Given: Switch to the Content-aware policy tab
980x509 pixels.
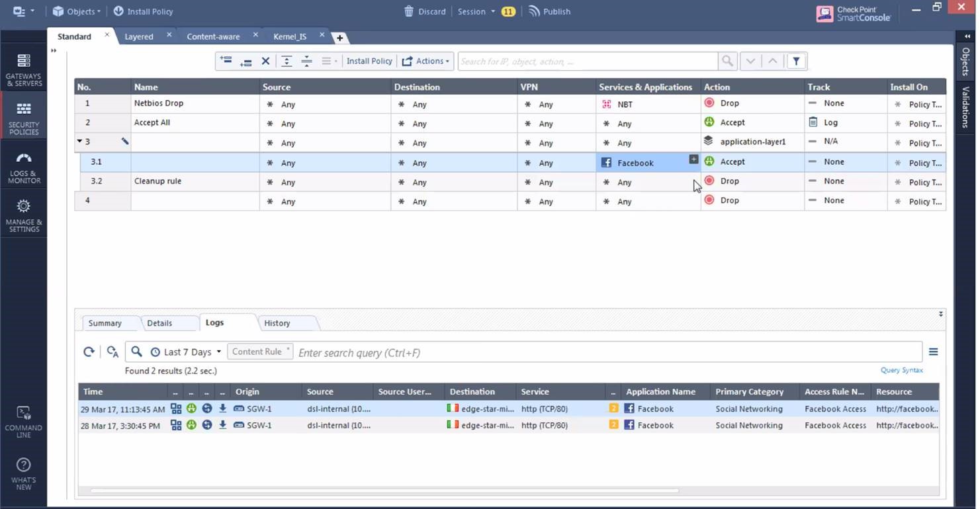Looking at the screenshot, I should (213, 36).
